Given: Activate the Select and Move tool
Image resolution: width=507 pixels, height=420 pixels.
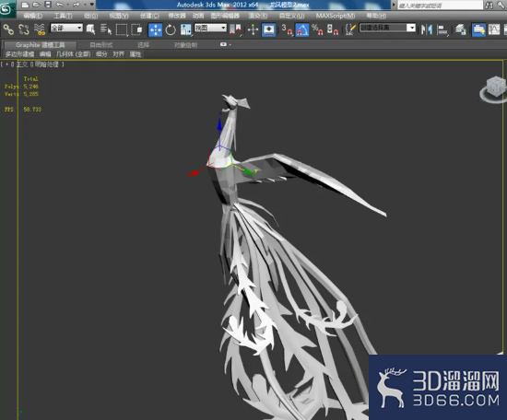Looking at the screenshot, I should click(x=155, y=29).
